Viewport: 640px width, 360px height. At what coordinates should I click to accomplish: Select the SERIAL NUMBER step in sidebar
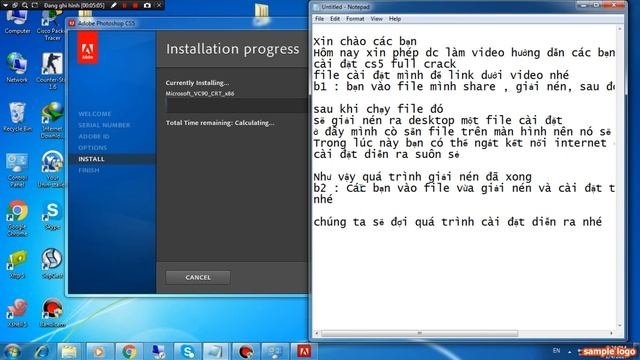pyautogui.click(x=104, y=125)
